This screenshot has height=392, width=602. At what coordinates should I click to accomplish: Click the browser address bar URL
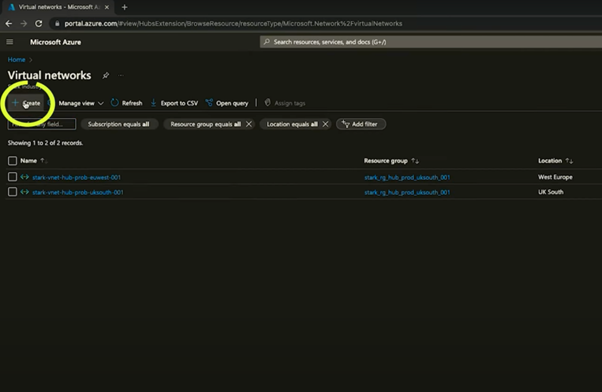click(233, 24)
